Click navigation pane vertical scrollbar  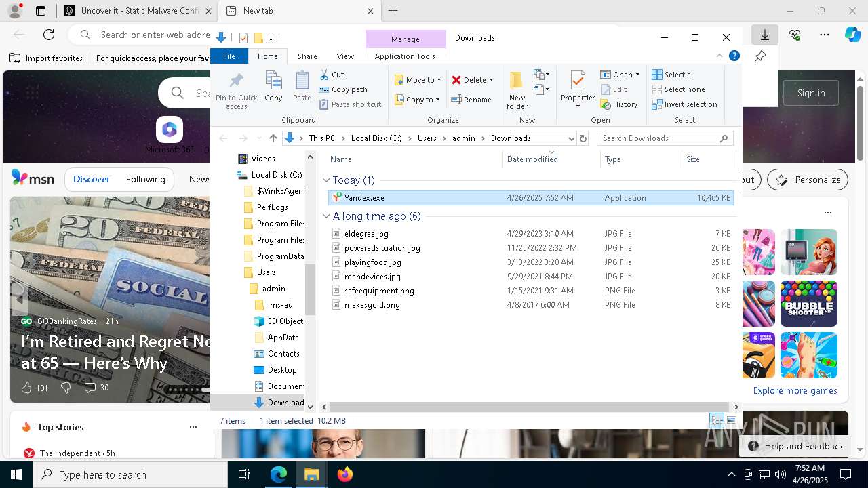point(311,289)
